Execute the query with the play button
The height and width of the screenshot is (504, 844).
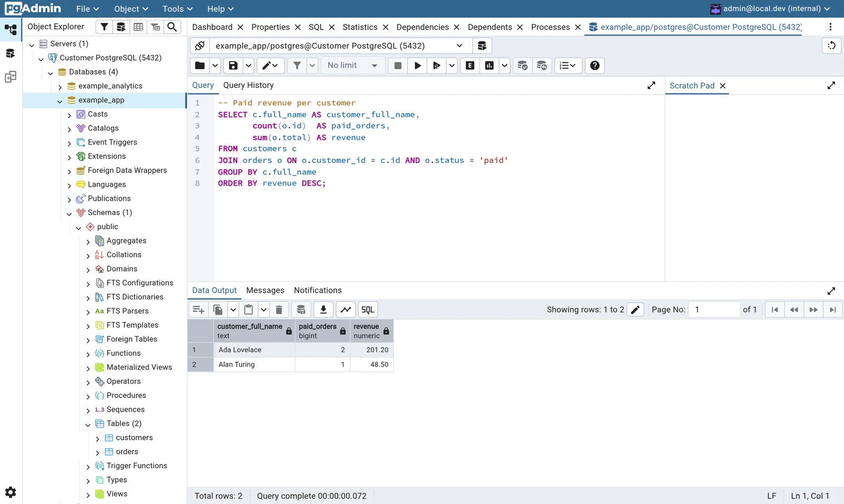417,65
